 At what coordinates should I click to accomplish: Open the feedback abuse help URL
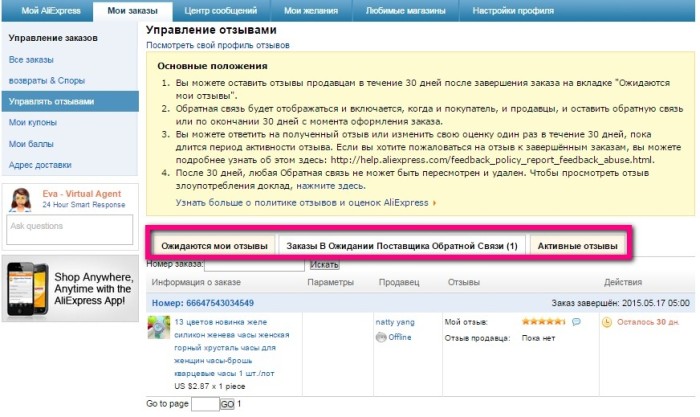pyautogui.click(x=492, y=160)
